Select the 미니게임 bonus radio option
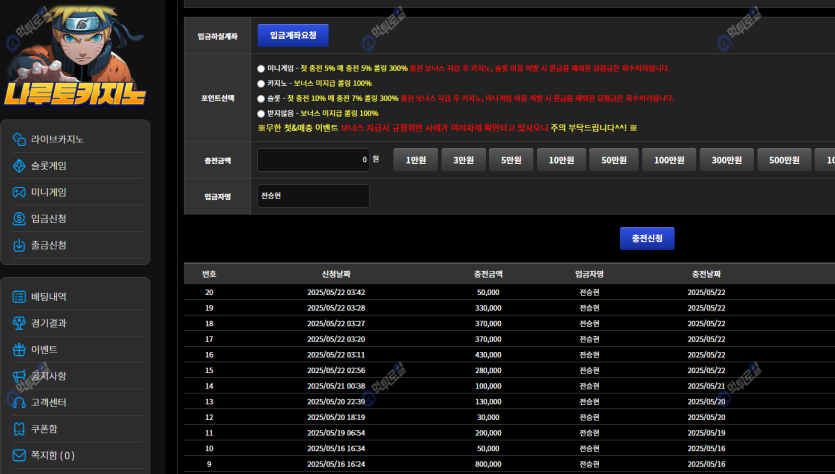The height and width of the screenshot is (474, 835). click(261, 68)
